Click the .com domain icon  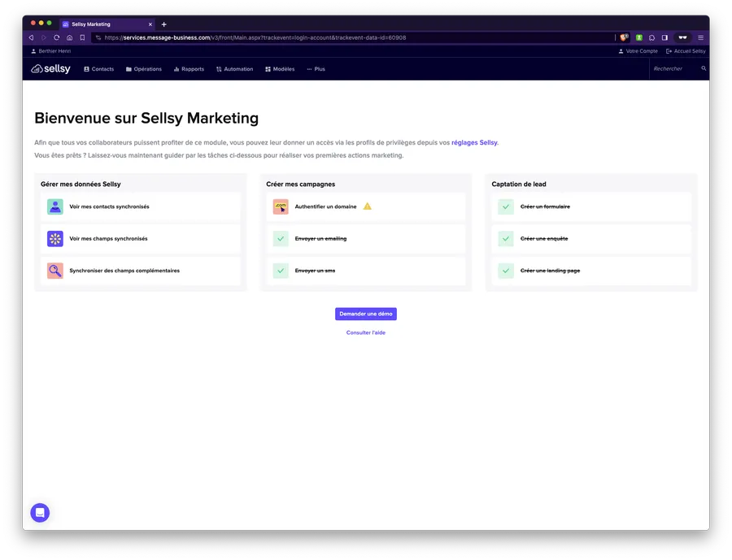pos(281,206)
